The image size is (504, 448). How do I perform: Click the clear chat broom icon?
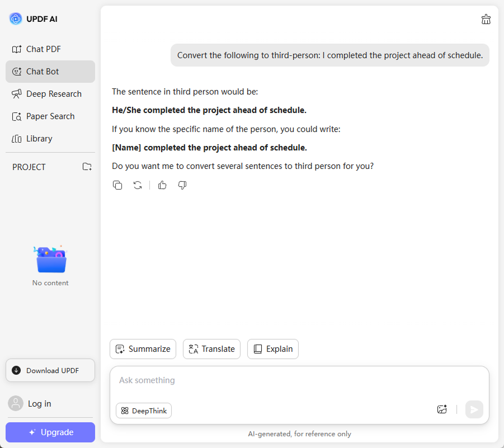point(486,20)
